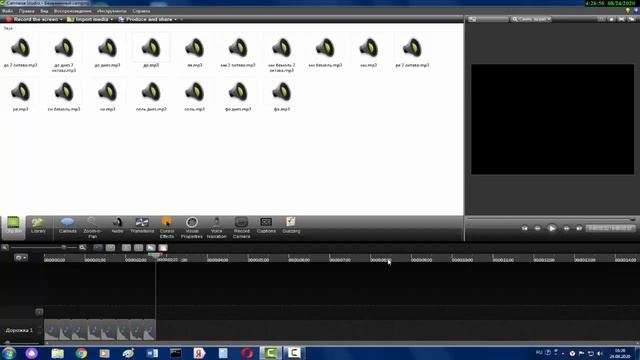The image size is (640, 360).
Task: Open the Инструменты menu
Action: [x=112, y=11]
